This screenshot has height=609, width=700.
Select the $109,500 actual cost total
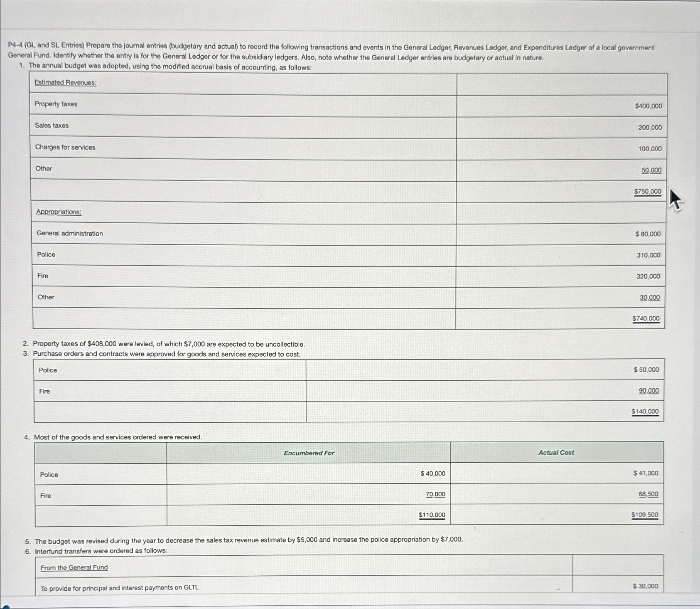pos(644,515)
